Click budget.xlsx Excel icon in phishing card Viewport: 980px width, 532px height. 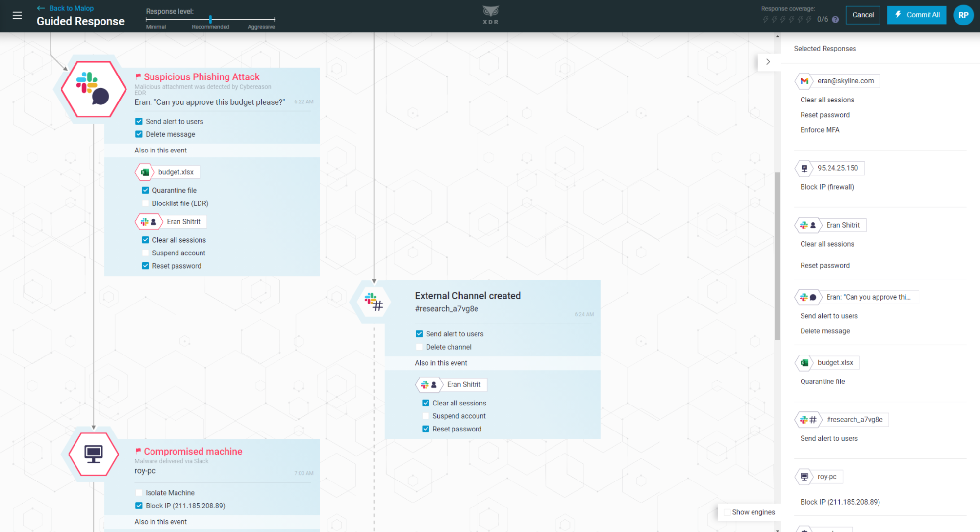click(x=145, y=172)
